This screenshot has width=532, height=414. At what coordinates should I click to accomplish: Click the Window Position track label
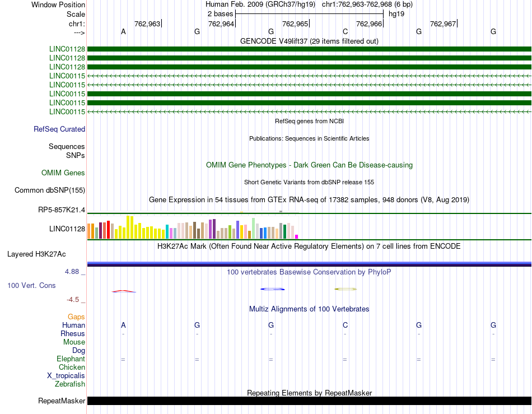(58, 4)
